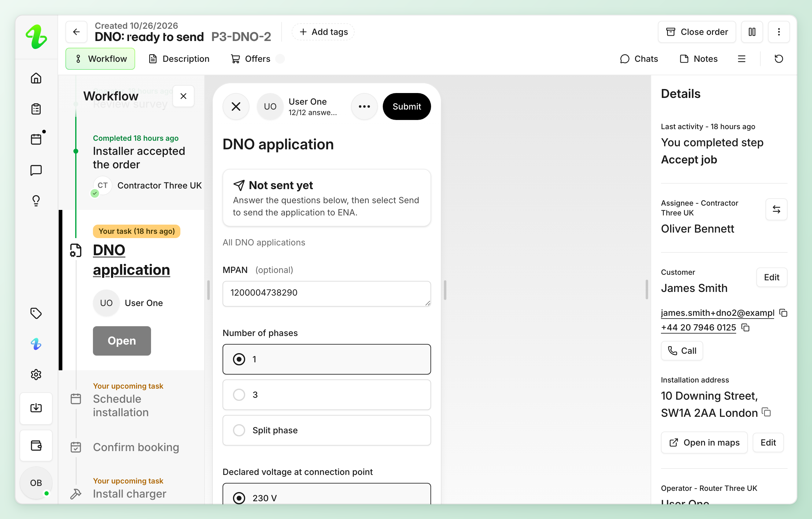Open the tag icon in sidebar
The height and width of the screenshot is (519, 812).
(36, 313)
